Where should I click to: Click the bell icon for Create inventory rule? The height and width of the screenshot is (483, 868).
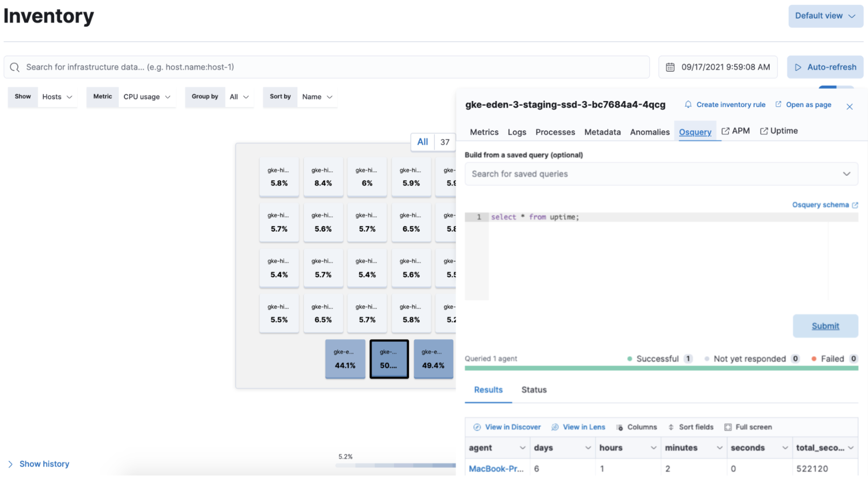coord(688,104)
